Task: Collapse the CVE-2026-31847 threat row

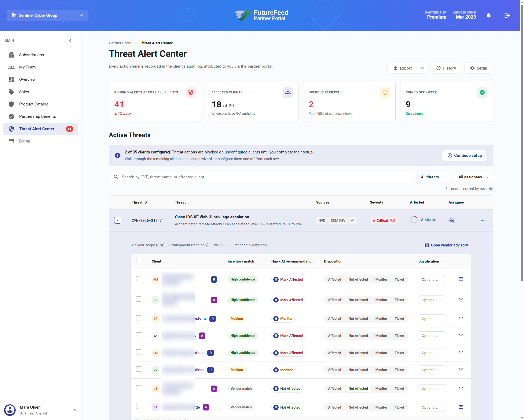Action: coord(118,220)
